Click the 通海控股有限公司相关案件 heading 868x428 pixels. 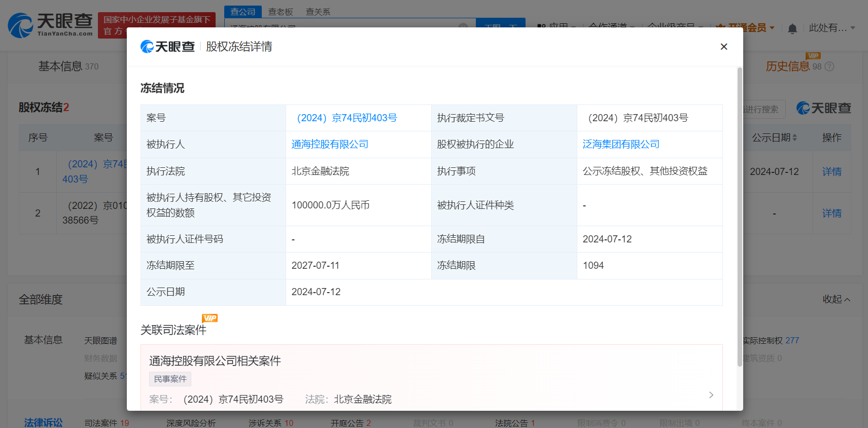215,361
